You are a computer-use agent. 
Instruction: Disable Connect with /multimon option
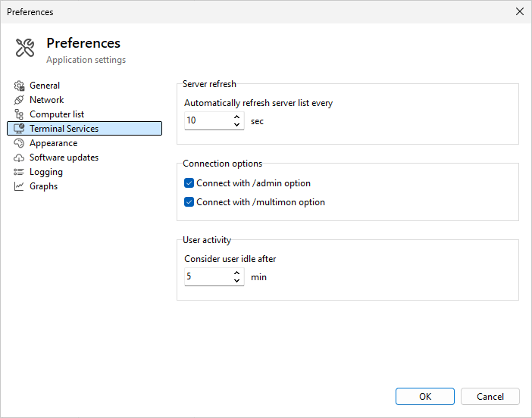[189, 202]
